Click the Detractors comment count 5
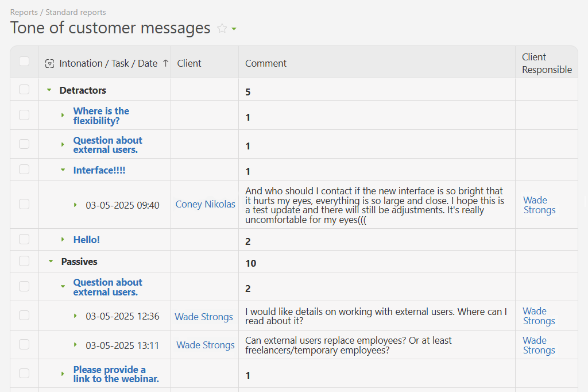The height and width of the screenshot is (392, 588). pyautogui.click(x=248, y=92)
